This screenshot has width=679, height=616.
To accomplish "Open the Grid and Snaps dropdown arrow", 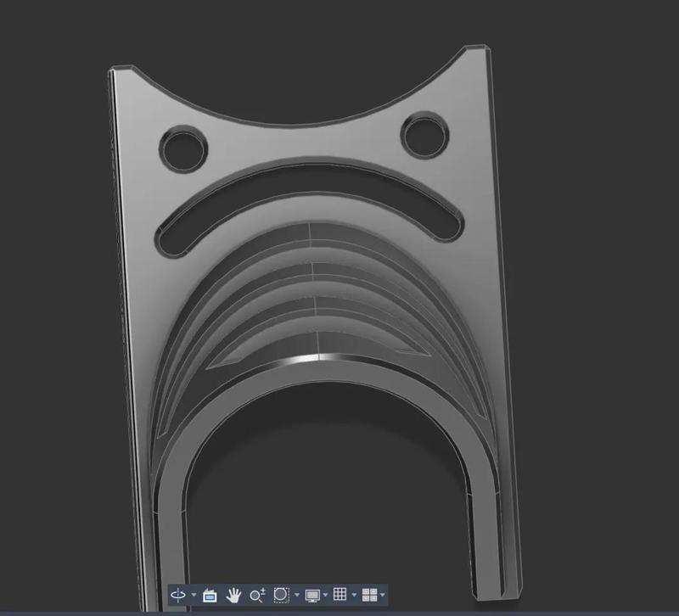I will pyautogui.click(x=354, y=596).
